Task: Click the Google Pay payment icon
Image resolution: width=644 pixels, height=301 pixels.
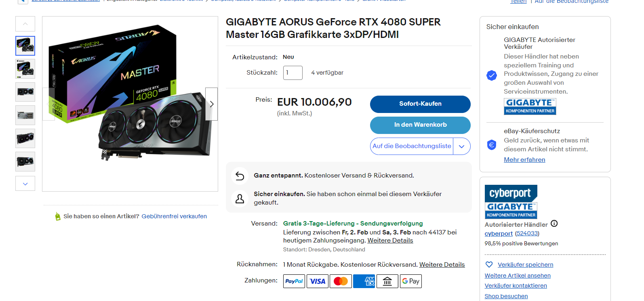Action: [410, 281]
